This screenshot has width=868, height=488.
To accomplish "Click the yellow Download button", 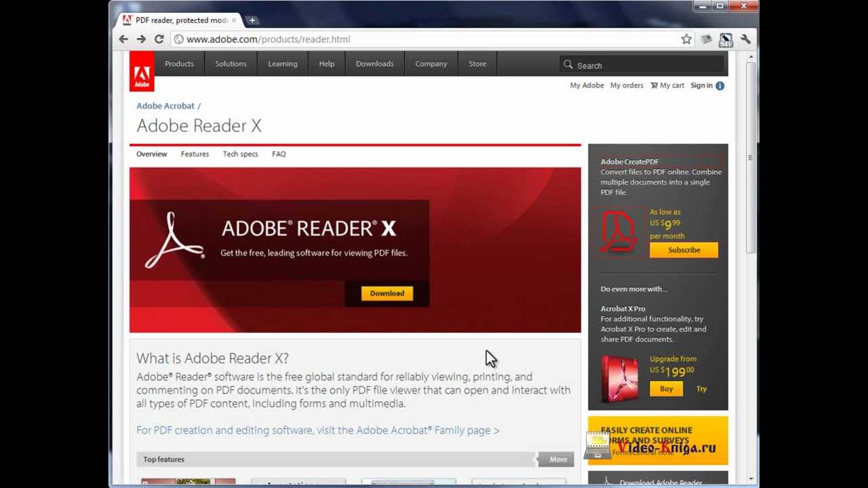I will 387,293.
